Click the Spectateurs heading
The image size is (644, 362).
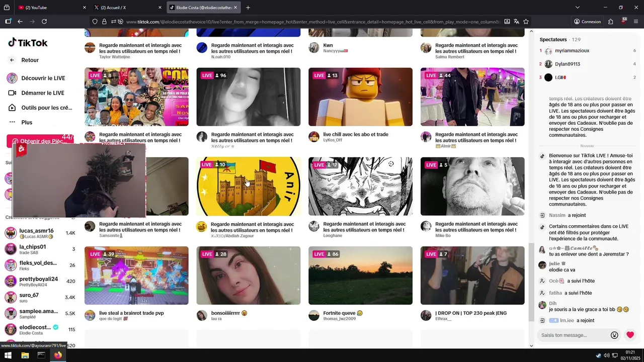click(x=553, y=39)
